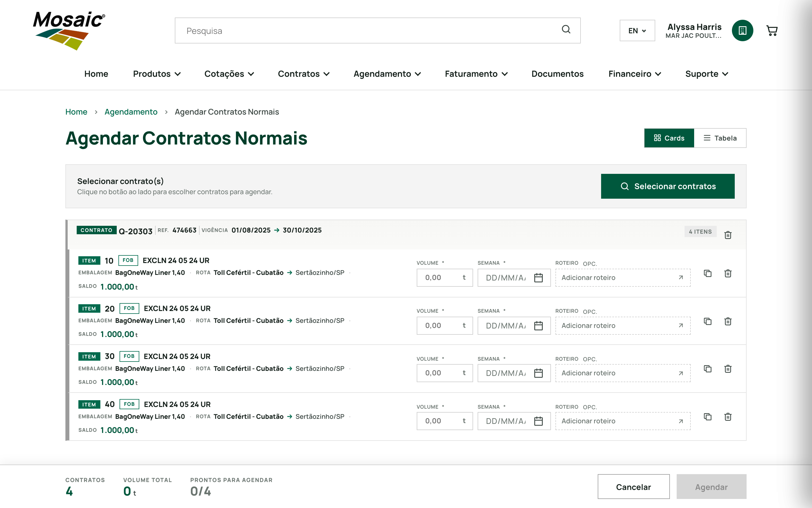Open the Documentos page
The image size is (812, 508).
[x=557, y=74]
